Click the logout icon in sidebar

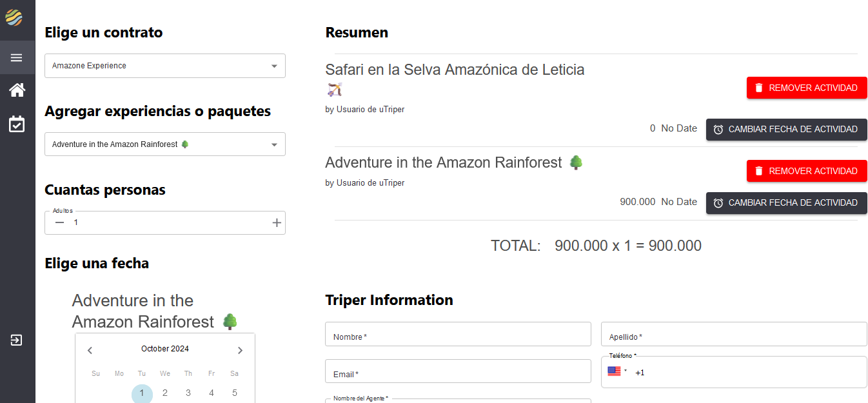point(17,340)
